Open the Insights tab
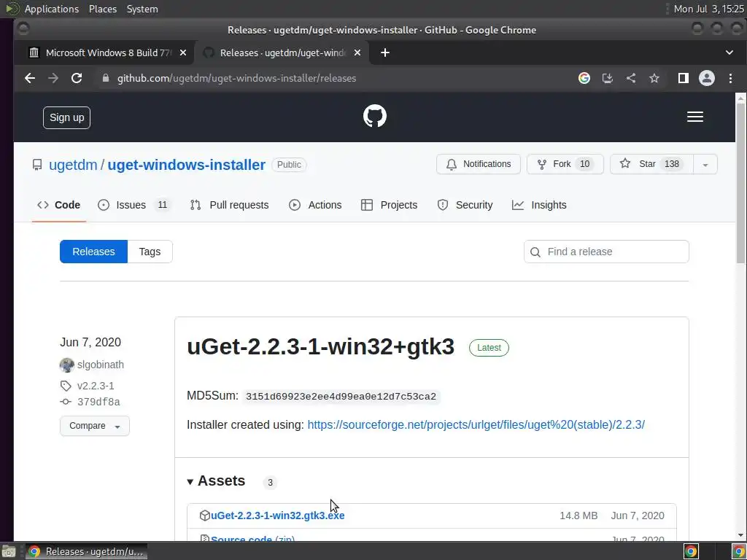 [539, 205]
